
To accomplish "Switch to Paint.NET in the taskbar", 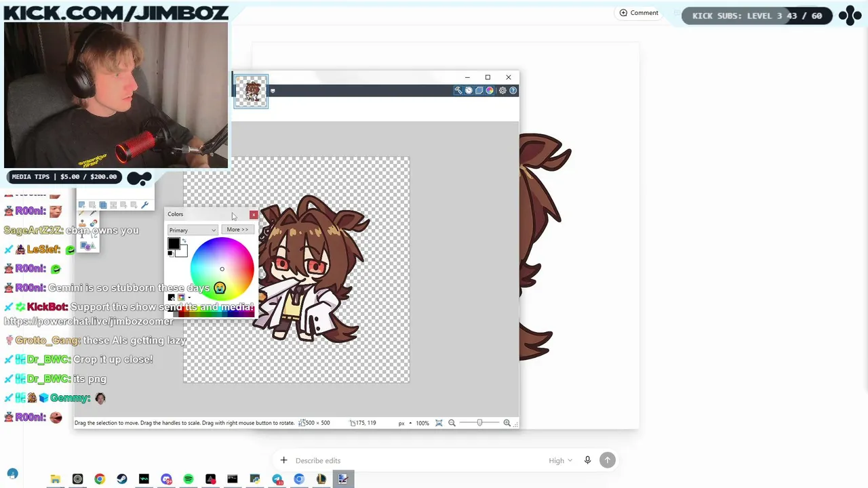I will (x=343, y=479).
